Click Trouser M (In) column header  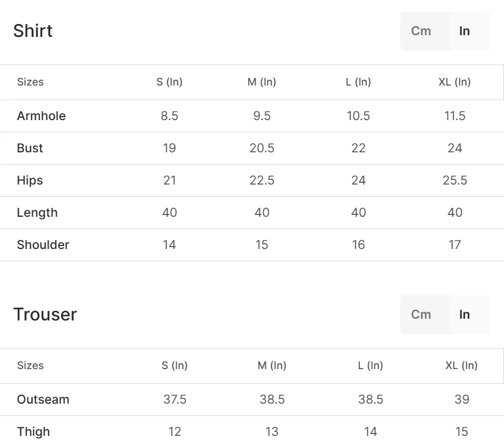[x=272, y=366]
